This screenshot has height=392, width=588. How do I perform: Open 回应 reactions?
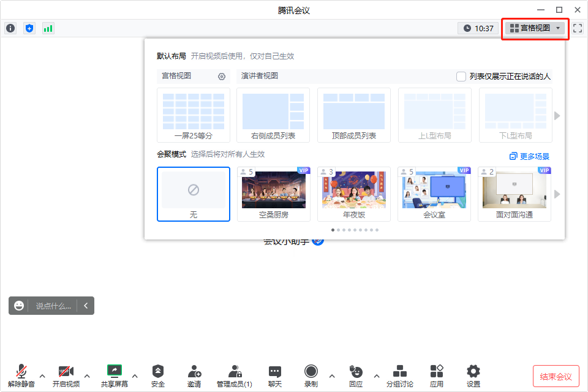click(356, 376)
